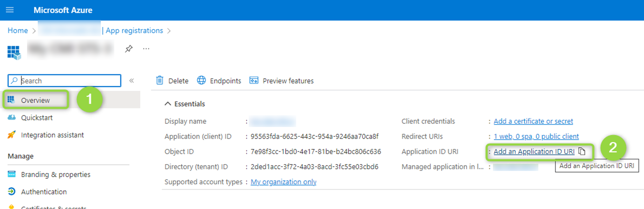Select the Application (client) ID value
This screenshot has height=209, width=644.
pos(314,136)
